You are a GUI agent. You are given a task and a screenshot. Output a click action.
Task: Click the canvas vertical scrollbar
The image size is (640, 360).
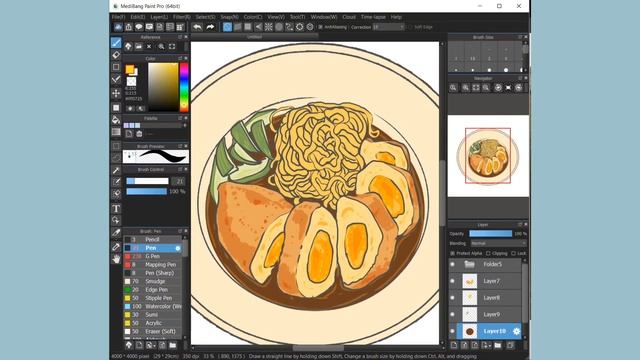pos(442,194)
